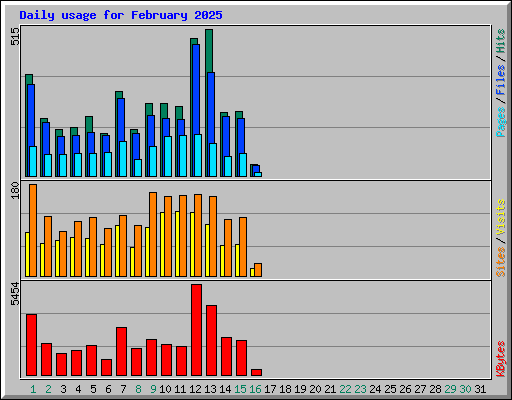The width and height of the screenshot is (512, 400).
Task: Click the red KBytes bar for day 1
Action: pos(31,345)
